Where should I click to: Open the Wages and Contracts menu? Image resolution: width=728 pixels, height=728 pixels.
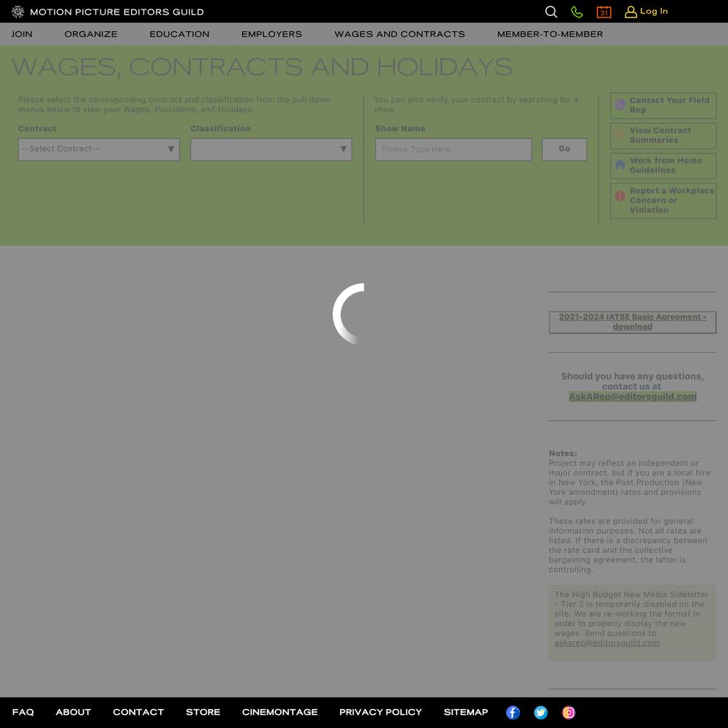(400, 34)
